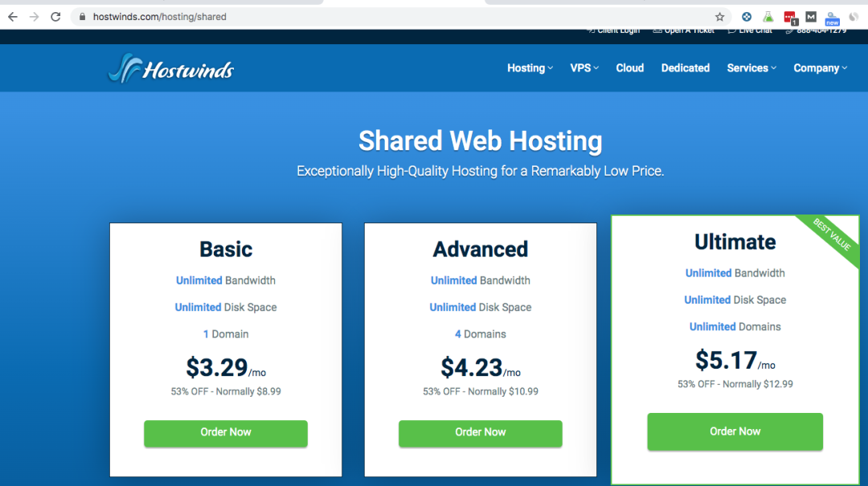Click the Exceptionally High-Quality Hosting tagline
Image resolution: width=868 pixels, height=486 pixels.
481,171
